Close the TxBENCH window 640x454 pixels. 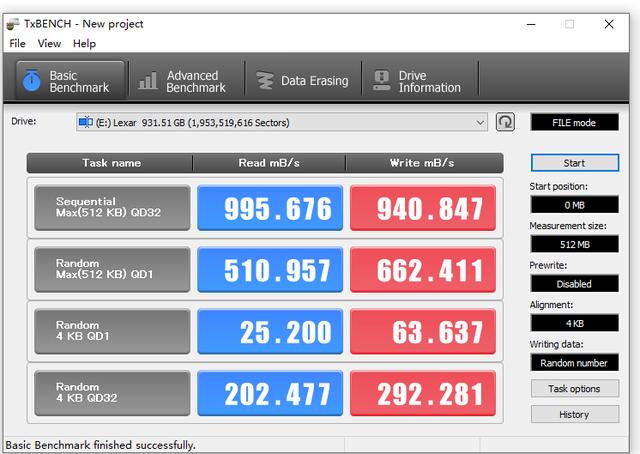(609, 24)
